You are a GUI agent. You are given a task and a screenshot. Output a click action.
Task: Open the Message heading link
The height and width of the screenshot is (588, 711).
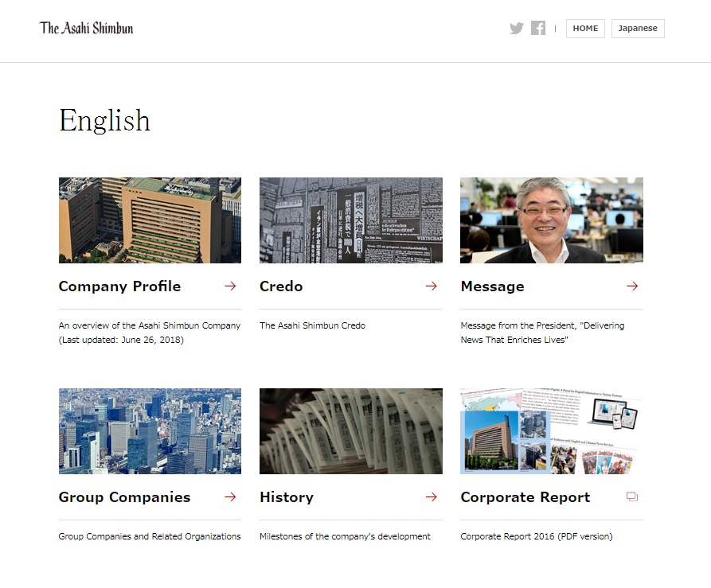pyautogui.click(x=492, y=286)
